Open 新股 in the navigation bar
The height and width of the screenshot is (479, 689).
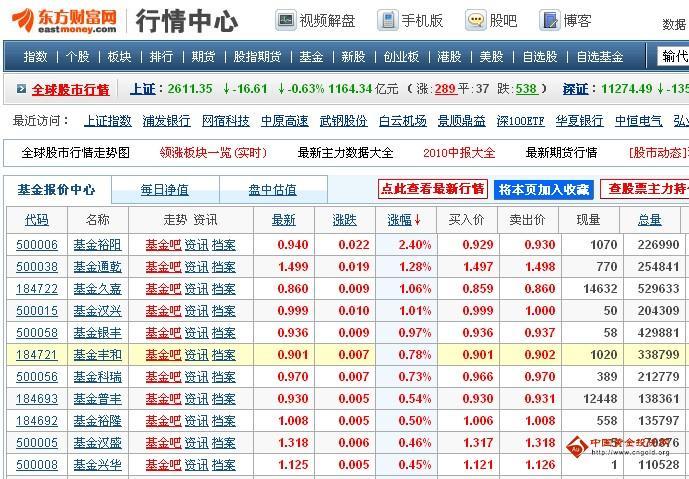(353, 57)
